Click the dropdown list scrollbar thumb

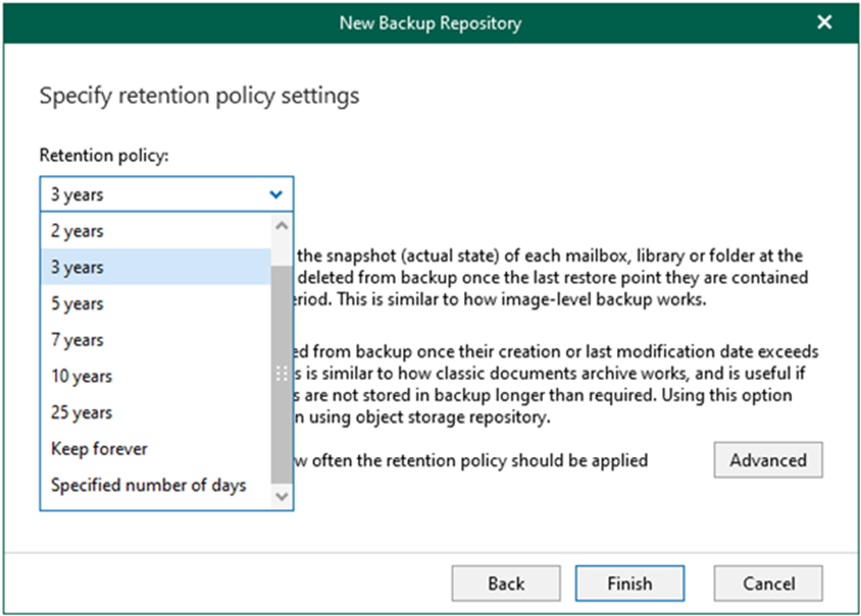[x=282, y=375]
